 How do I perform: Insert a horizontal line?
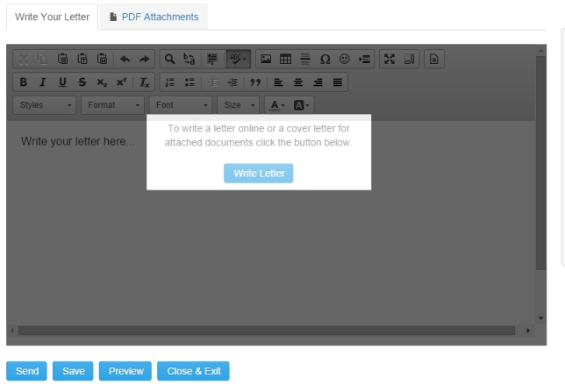305,59
